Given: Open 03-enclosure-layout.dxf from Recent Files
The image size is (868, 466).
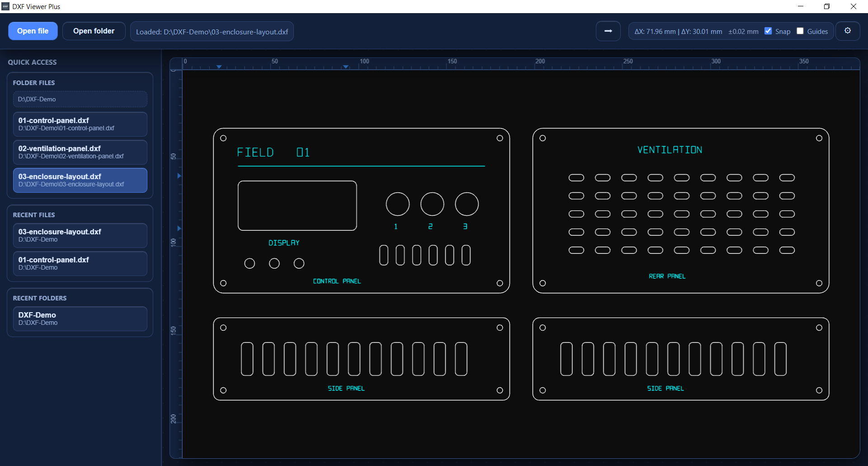Looking at the screenshot, I should tap(80, 236).
